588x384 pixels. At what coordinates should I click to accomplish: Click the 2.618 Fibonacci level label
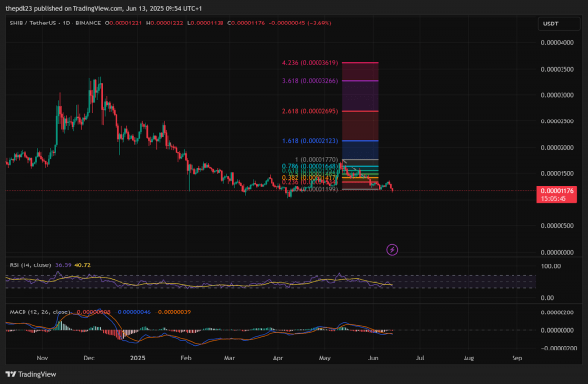[x=310, y=111]
